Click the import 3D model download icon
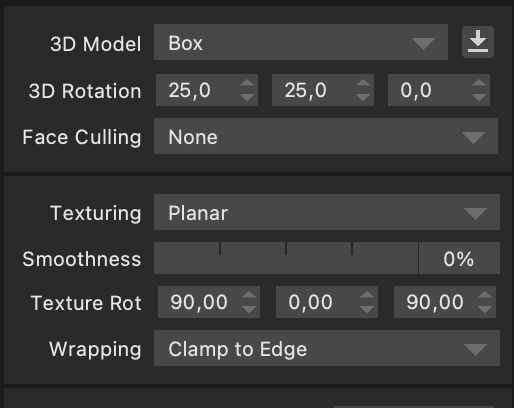This screenshot has width=514, height=408. (x=478, y=42)
